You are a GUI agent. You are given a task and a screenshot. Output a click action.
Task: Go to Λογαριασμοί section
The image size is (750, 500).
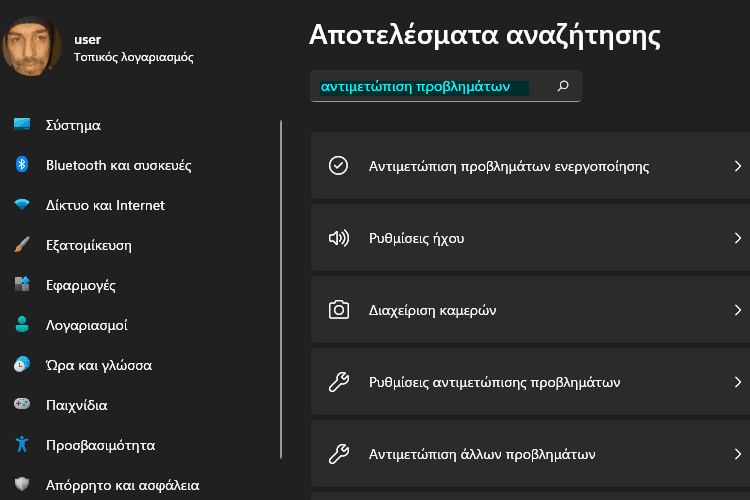[x=86, y=325]
